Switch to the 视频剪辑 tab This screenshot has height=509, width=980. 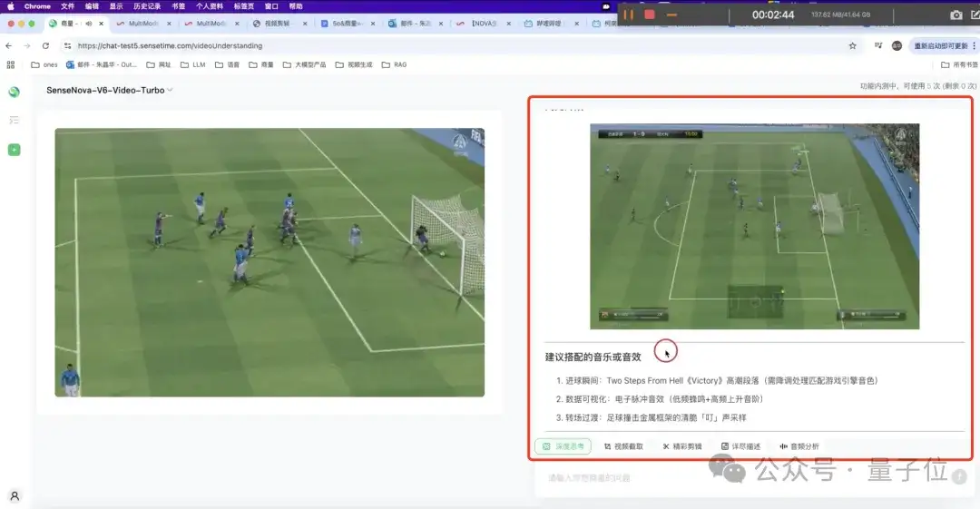click(279, 24)
